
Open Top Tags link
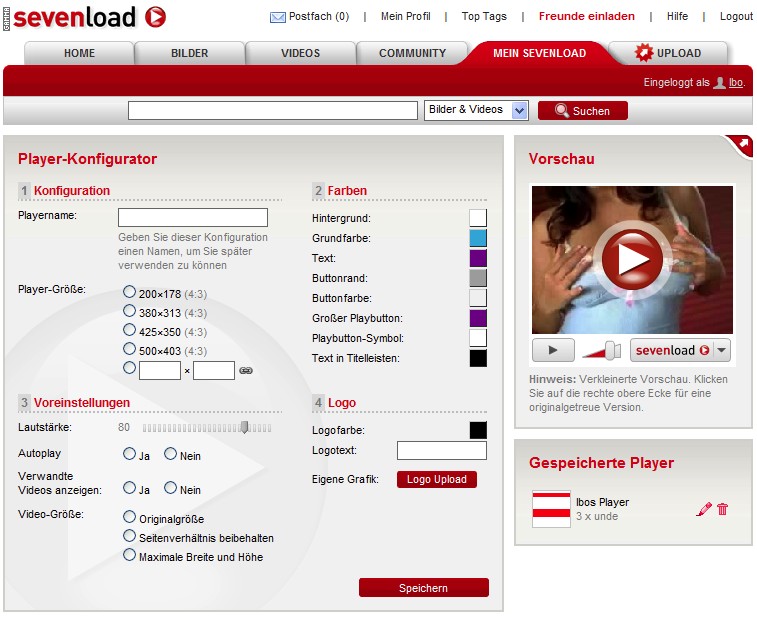pyautogui.click(x=484, y=16)
